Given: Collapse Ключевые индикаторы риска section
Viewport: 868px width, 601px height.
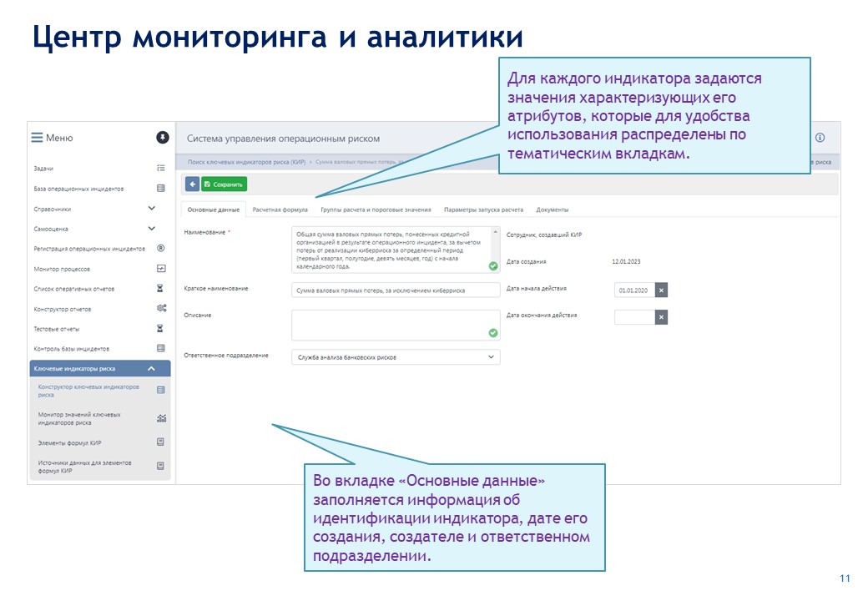Looking at the screenshot, I should (x=151, y=369).
